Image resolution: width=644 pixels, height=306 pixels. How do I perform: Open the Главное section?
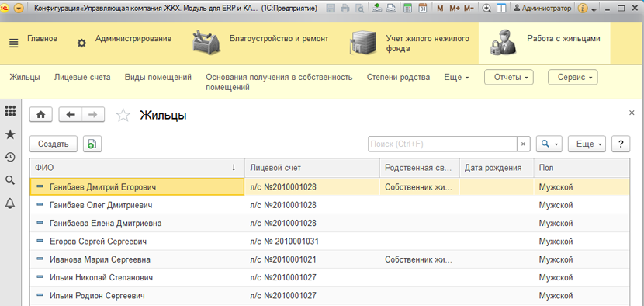point(43,39)
